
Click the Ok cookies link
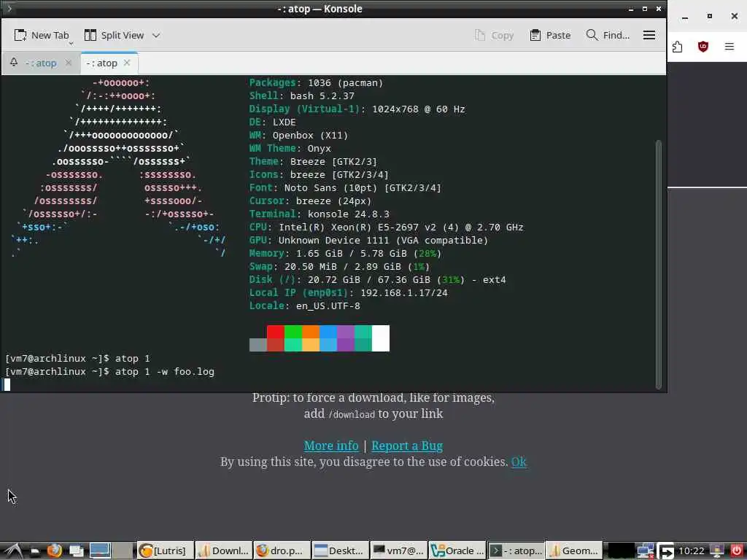[519, 462]
